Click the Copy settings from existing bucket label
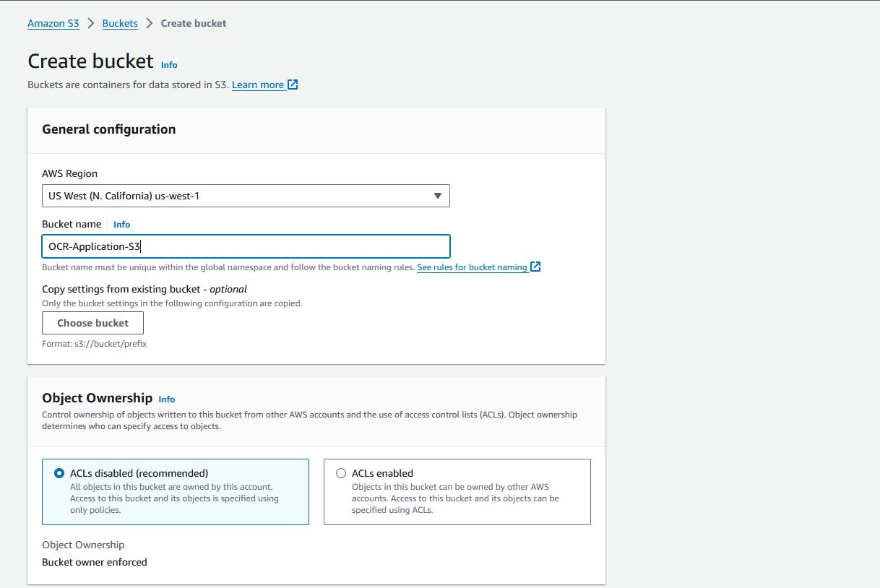Screen dimensions: 880x588 click(144, 289)
